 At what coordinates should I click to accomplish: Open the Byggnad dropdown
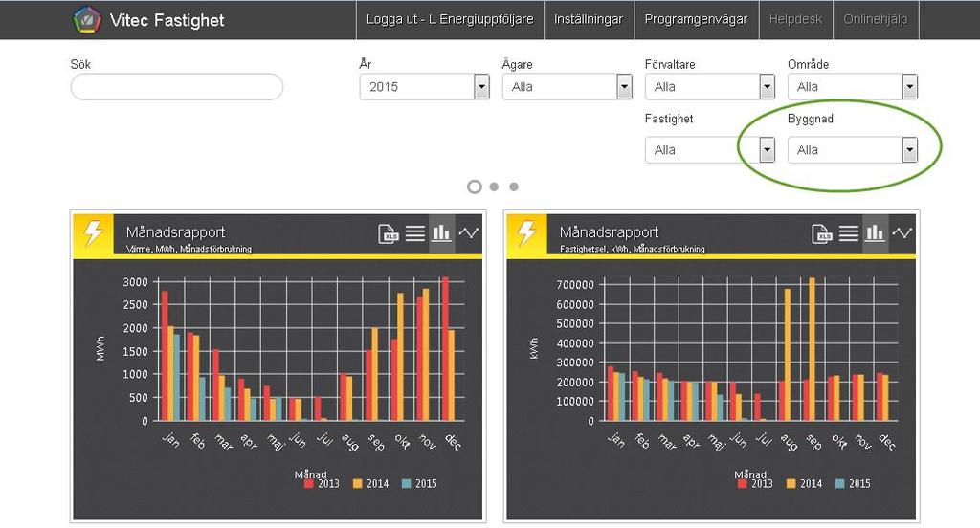[x=853, y=150]
